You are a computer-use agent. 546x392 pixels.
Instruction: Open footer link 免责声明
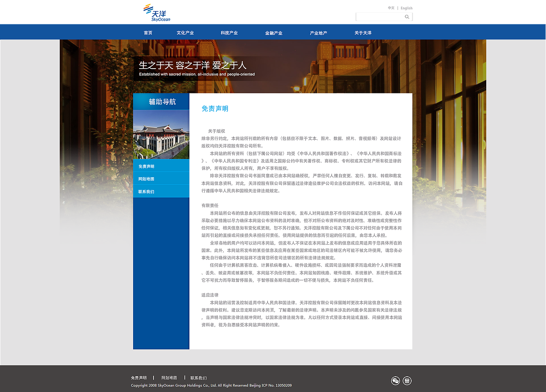[x=139, y=378]
